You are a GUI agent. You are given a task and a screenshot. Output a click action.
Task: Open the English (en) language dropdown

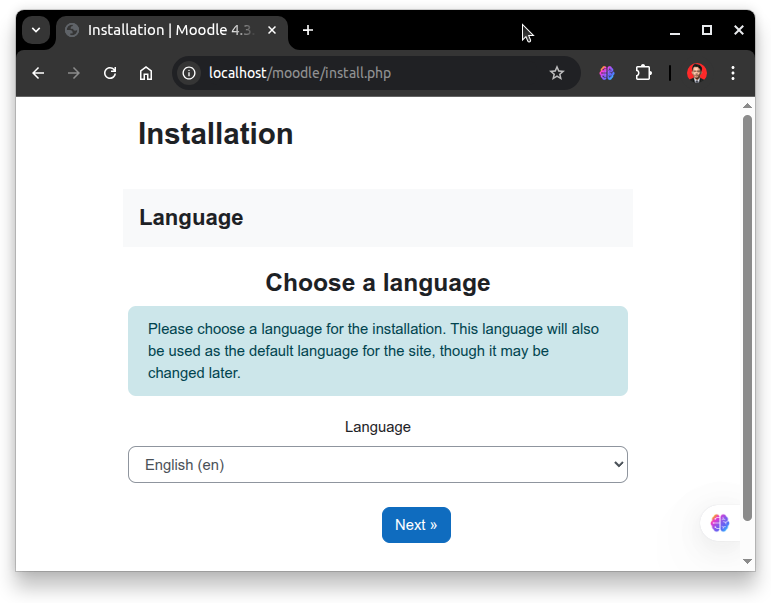tap(378, 464)
